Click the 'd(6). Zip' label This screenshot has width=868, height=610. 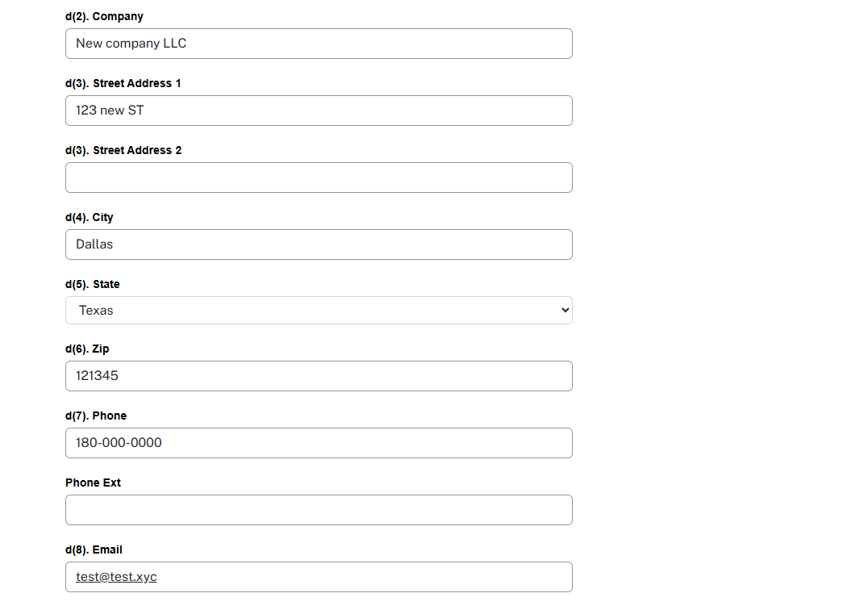tap(87, 349)
